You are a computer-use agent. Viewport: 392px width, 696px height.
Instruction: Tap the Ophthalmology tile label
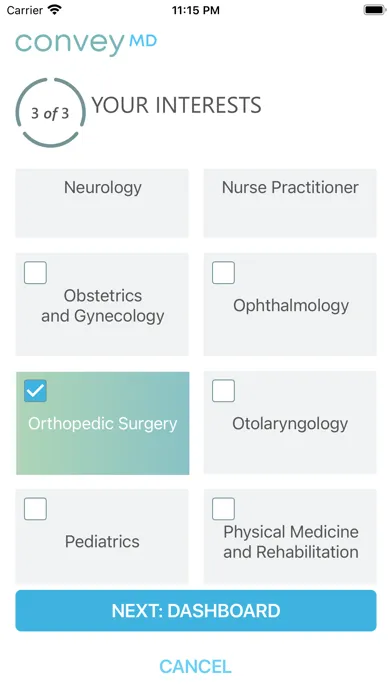(291, 306)
